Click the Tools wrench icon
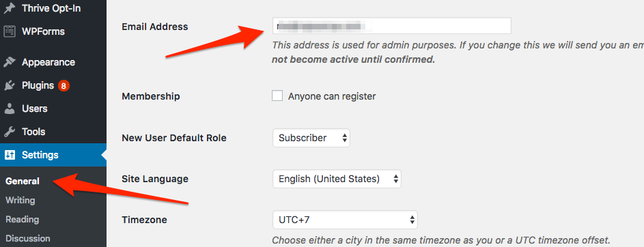Image resolution: width=644 pixels, height=247 pixels. click(10, 132)
